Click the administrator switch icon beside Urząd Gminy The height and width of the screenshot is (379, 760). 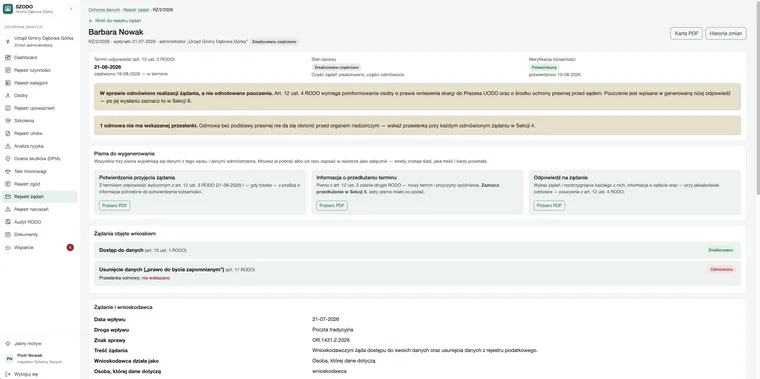click(8, 41)
